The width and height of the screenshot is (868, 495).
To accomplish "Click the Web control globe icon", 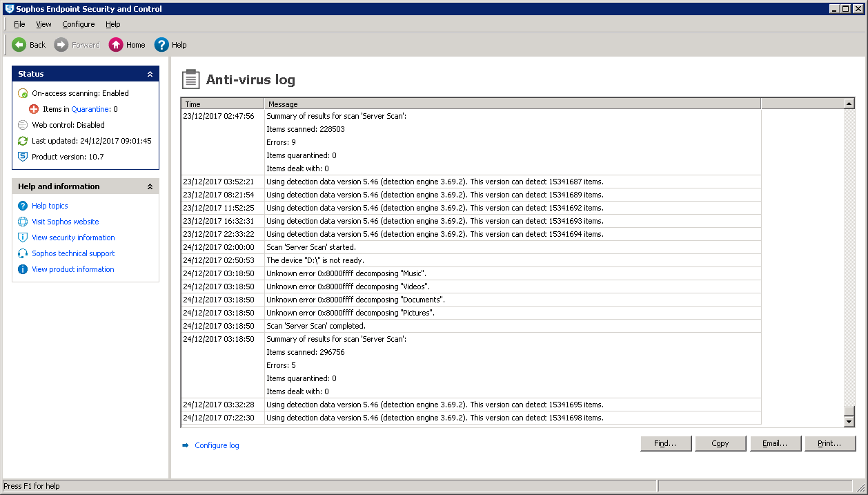I will click(x=23, y=125).
